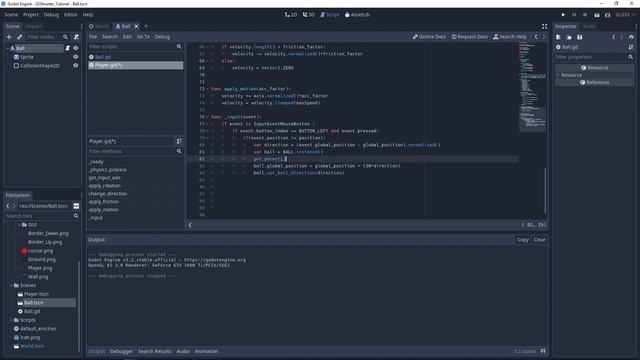Screen dimensions: 640x360
Task: Create new resource in Inspector
Action: (558, 37)
